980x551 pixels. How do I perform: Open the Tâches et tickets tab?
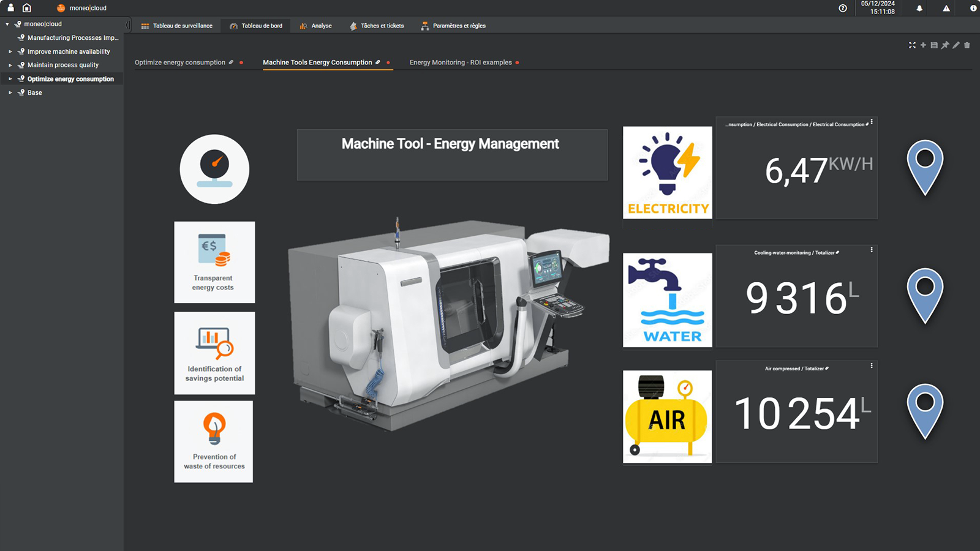pos(377,26)
